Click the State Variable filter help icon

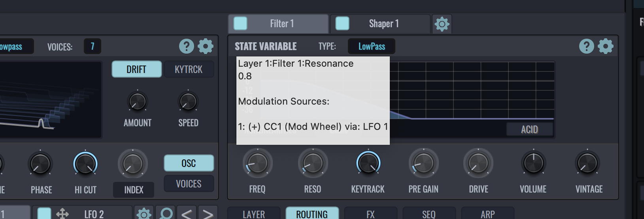click(x=586, y=47)
